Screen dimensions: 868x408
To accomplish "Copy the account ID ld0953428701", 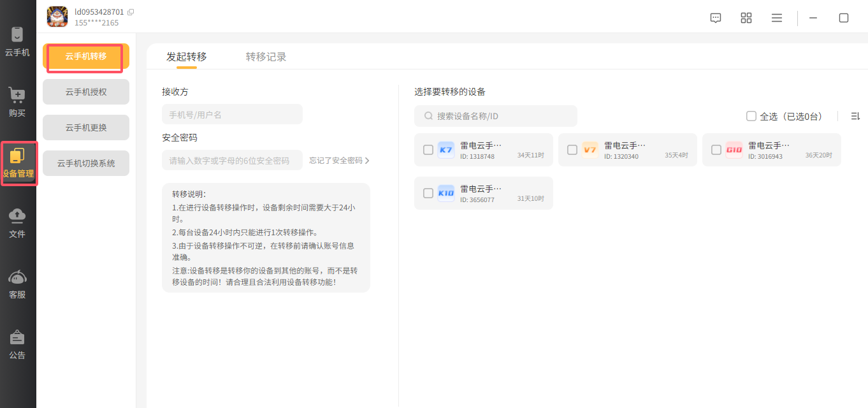I will pos(131,12).
